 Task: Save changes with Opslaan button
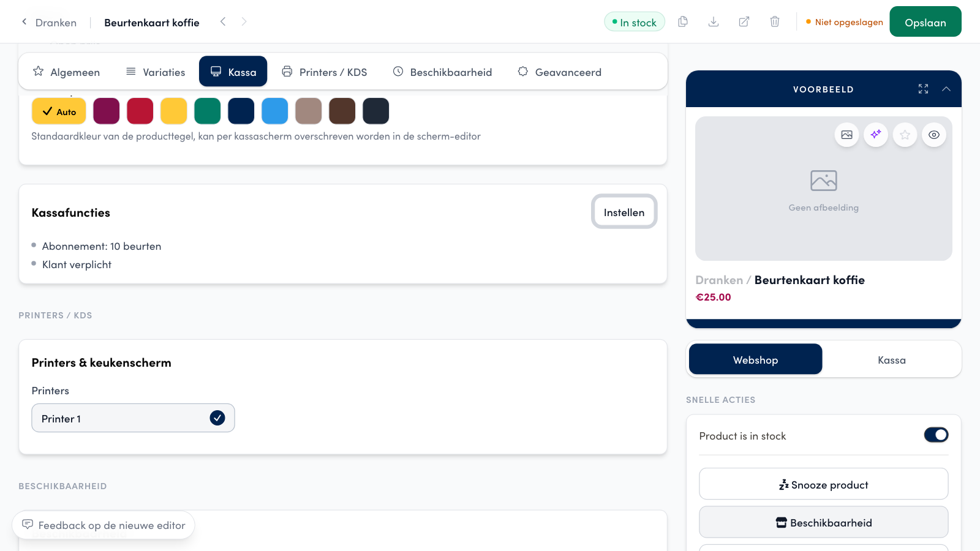pos(925,22)
